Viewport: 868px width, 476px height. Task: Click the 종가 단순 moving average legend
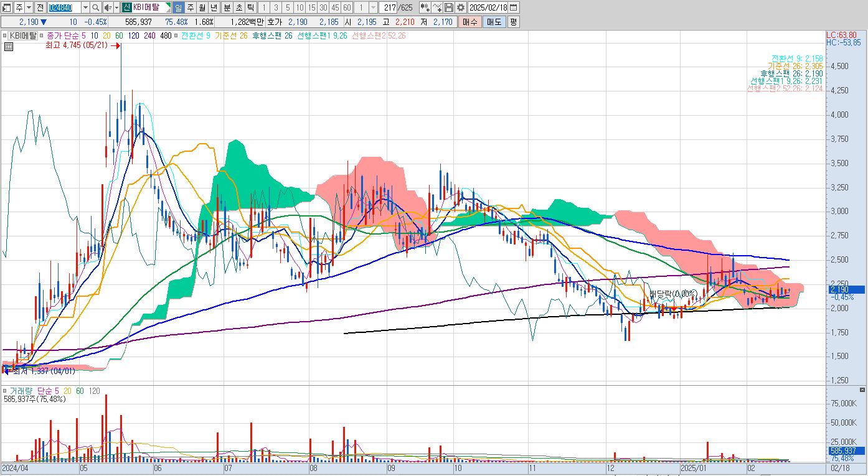pos(64,35)
